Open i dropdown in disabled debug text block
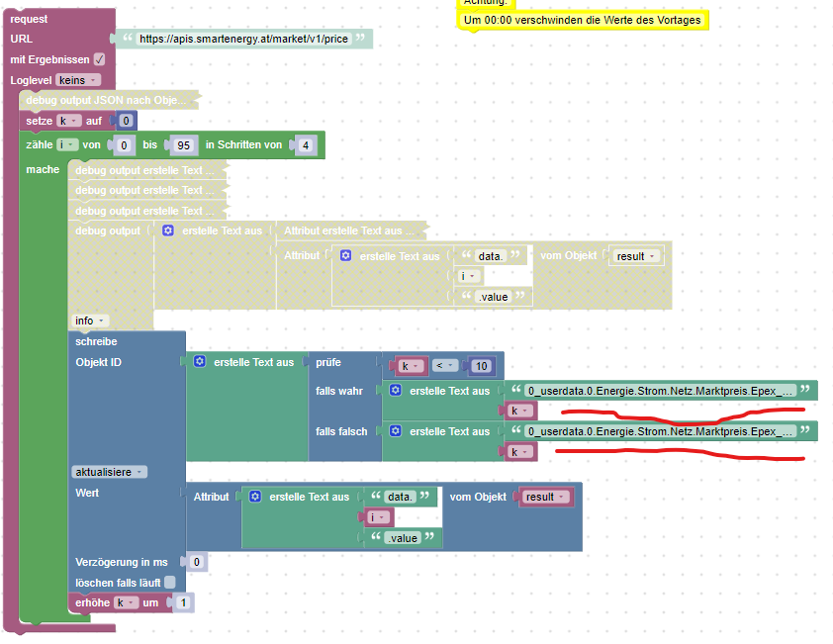The height and width of the screenshot is (644, 833). [x=469, y=276]
